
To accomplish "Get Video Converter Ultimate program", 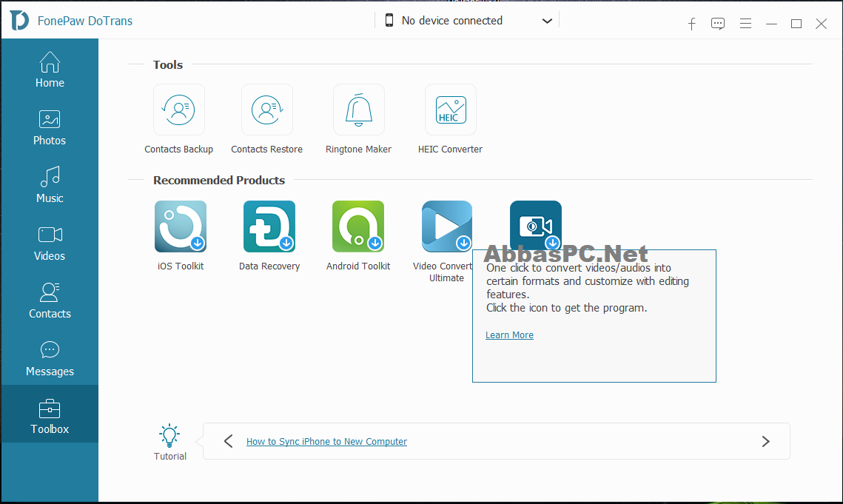I will pyautogui.click(x=447, y=226).
